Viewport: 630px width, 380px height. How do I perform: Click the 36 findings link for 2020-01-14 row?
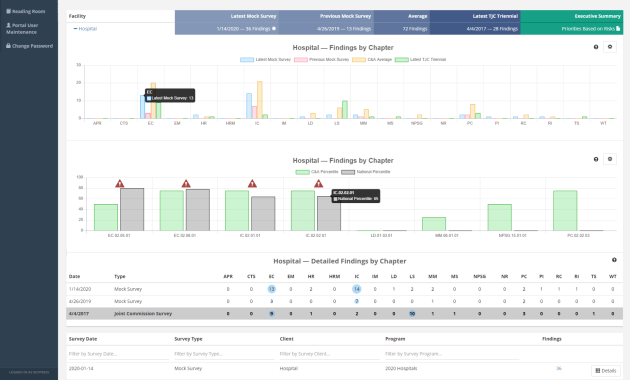[x=559, y=368]
